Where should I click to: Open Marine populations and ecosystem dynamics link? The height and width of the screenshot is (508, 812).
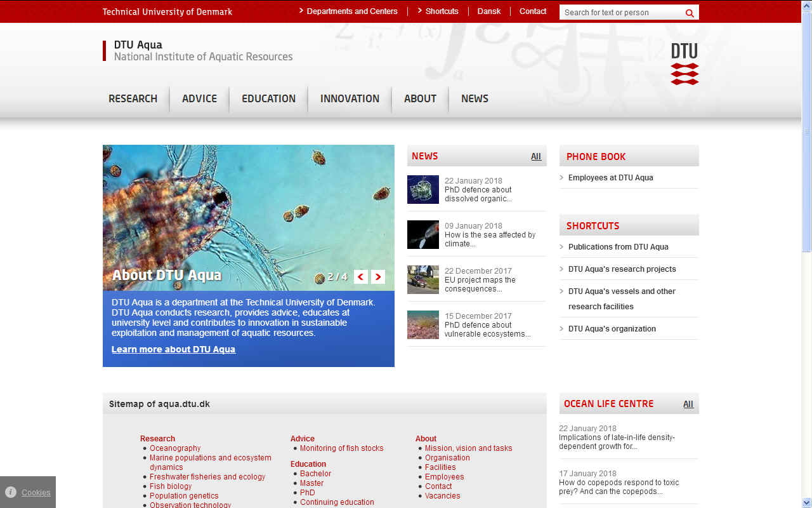click(211, 462)
